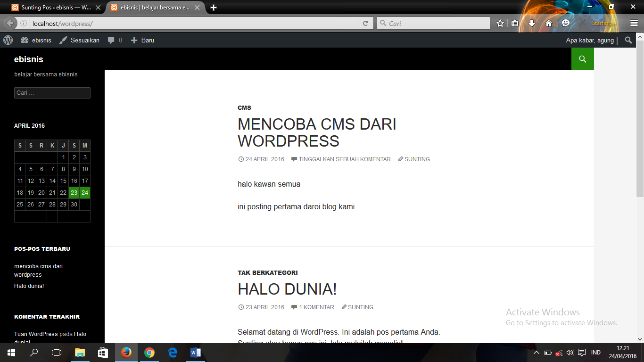The image size is (644, 362).
Task: Click Sunting under Halo Dunia post
Action: pos(357,307)
